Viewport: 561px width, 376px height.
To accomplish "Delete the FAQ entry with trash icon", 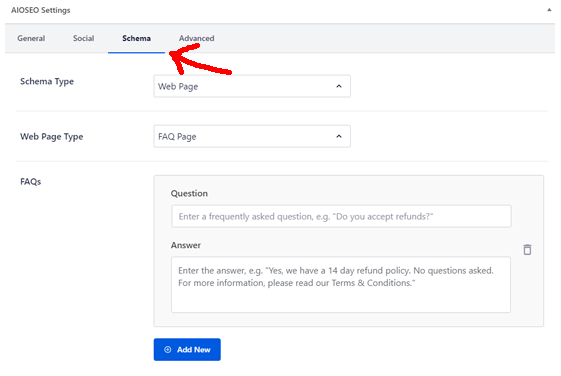I will tap(527, 249).
